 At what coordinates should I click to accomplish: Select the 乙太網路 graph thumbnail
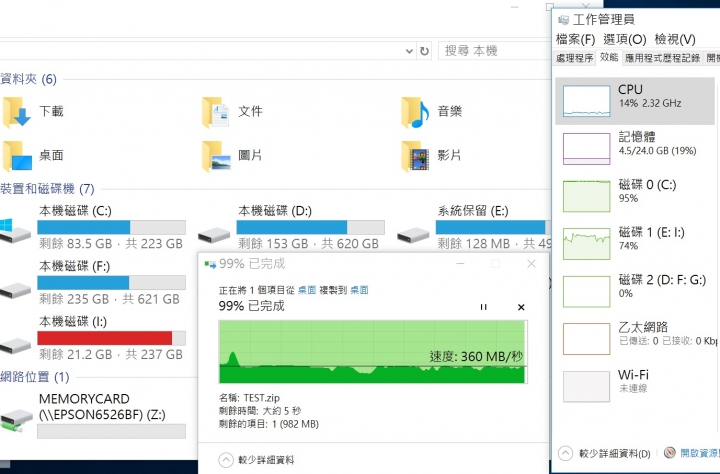pyautogui.click(x=586, y=339)
